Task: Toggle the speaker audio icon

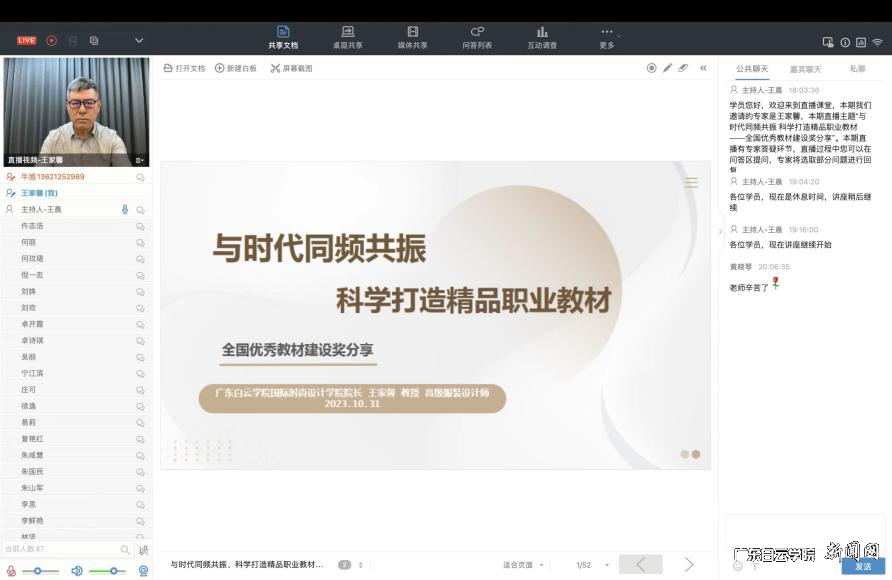Action: [76, 568]
